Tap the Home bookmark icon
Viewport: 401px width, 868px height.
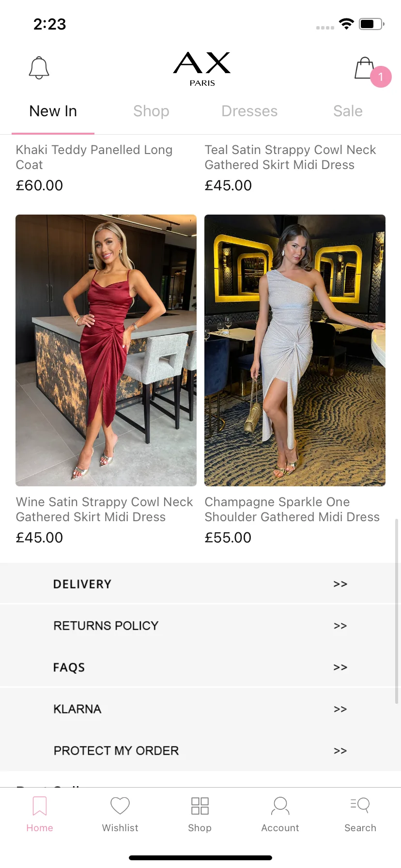coord(40,806)
